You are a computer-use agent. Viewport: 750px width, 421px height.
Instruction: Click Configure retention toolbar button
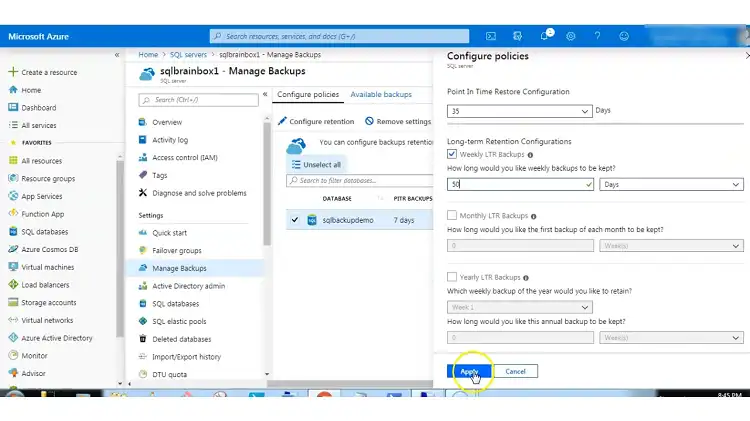(316, 122)
